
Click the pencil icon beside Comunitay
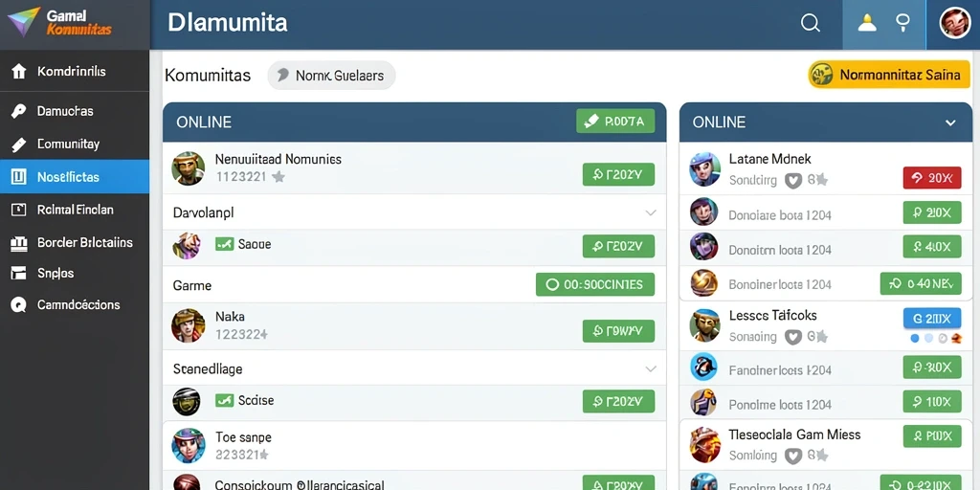[x=19, y=145]
